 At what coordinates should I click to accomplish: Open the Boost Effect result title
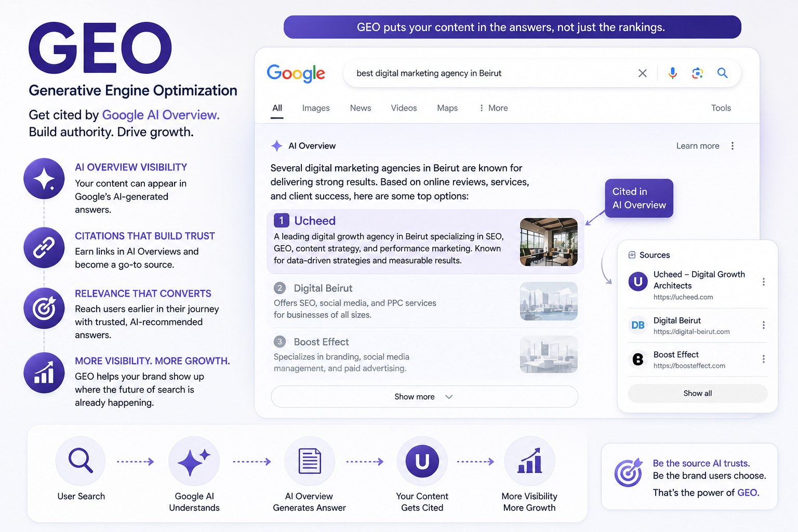click(x=321, y=342)
